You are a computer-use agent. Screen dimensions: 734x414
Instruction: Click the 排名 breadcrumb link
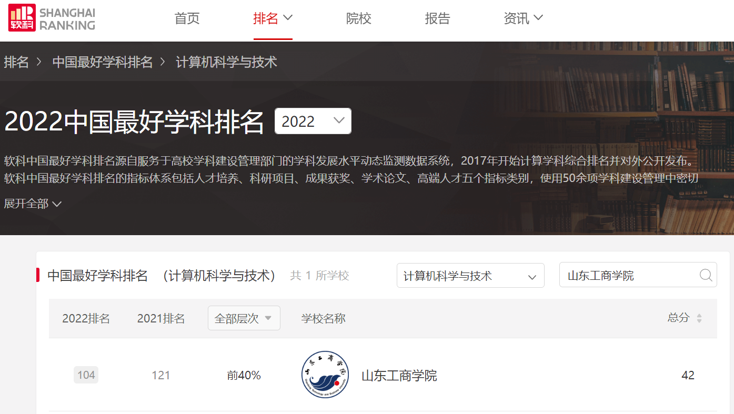16,62
